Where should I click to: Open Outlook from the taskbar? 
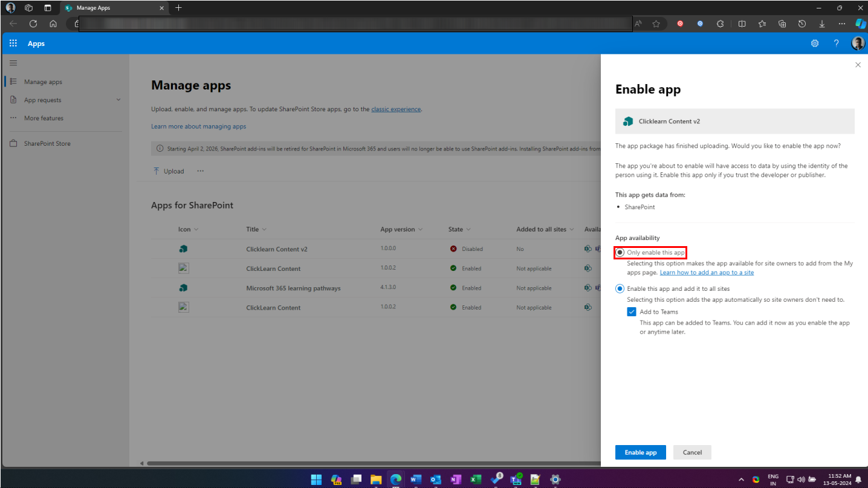click(x=435, y=480)
